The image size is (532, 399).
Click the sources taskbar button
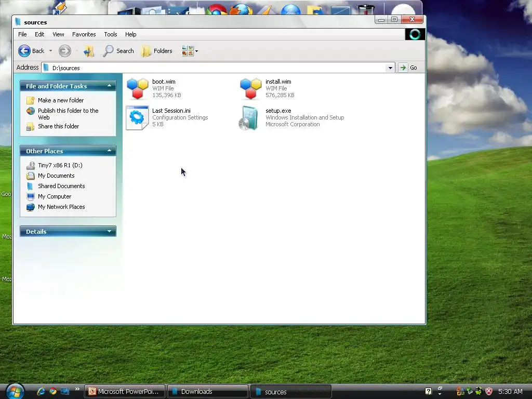coord(291,392)
